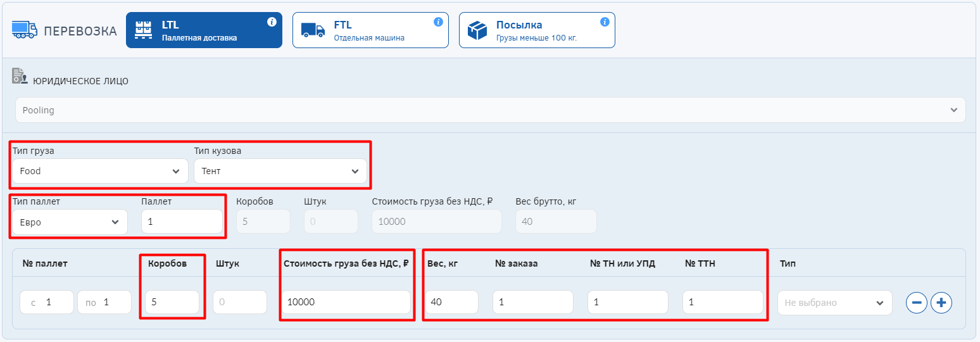Select the LTL pallet delivery tab
Viewport: 980px width, 342px height.
203,30
